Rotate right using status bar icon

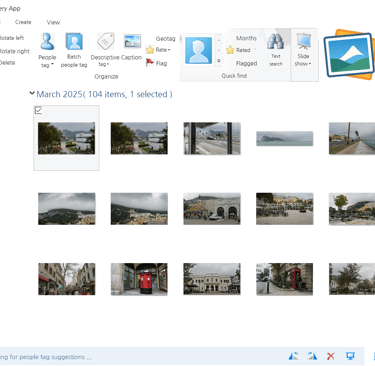[x=312, y=356]
